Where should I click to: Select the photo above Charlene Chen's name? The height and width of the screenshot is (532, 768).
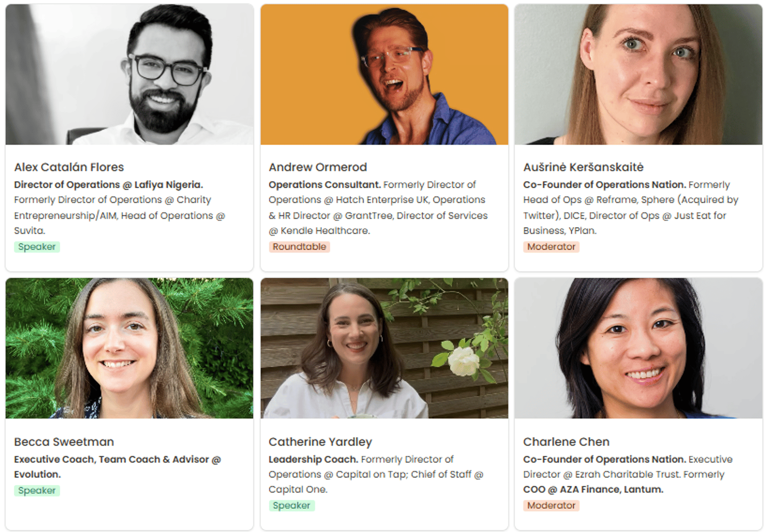pos(638,348)
